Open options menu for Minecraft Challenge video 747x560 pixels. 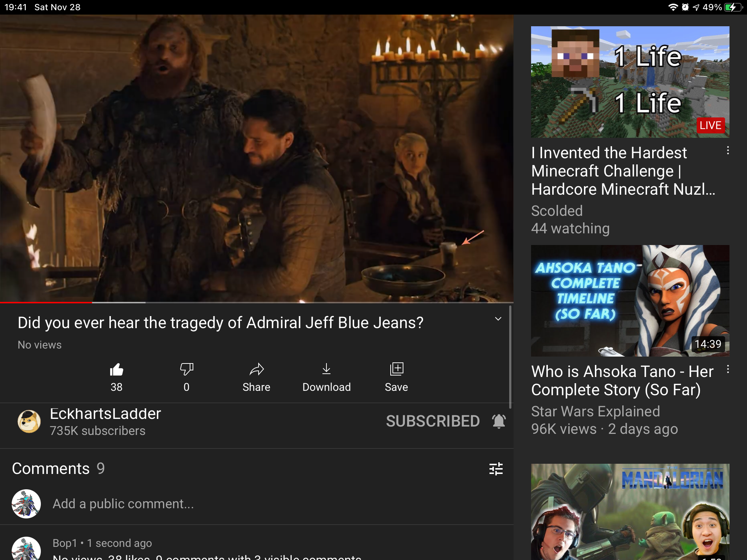(728, 151)
